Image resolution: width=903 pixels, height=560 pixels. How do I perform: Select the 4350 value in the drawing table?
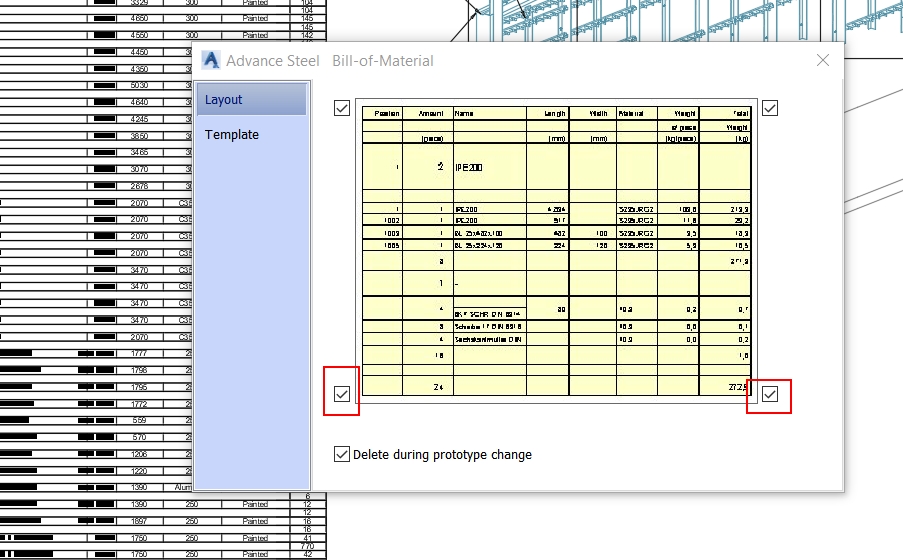(139, 69)
